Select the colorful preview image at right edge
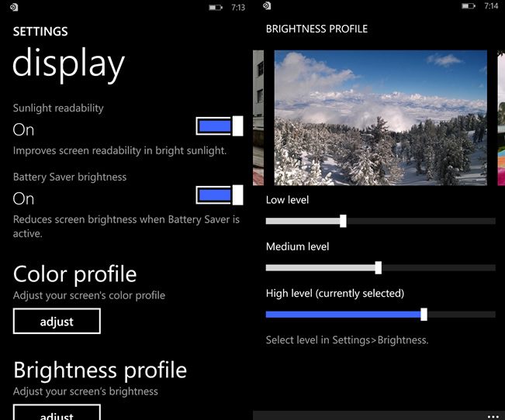The height and width of the screenshot is (420, 505). click(x=501, y=118)
